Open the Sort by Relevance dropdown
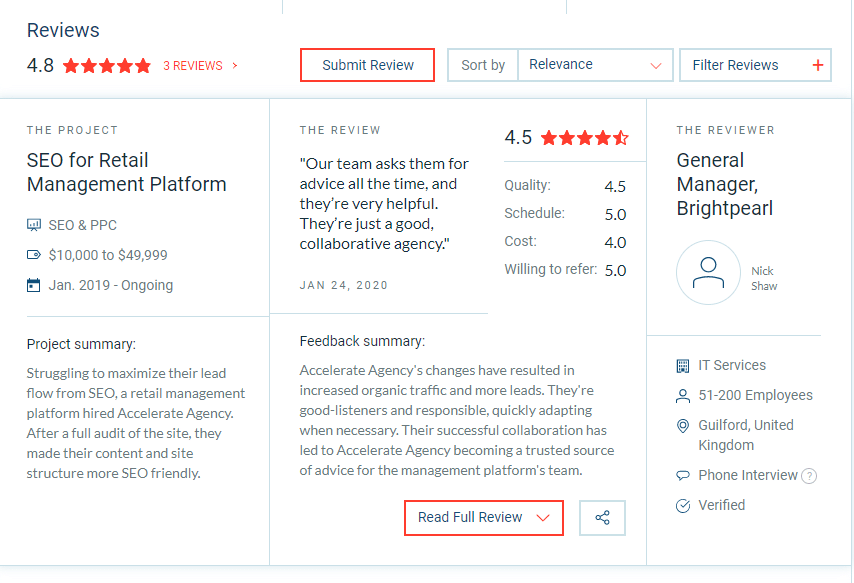854x583 pixels. point(595,65)
